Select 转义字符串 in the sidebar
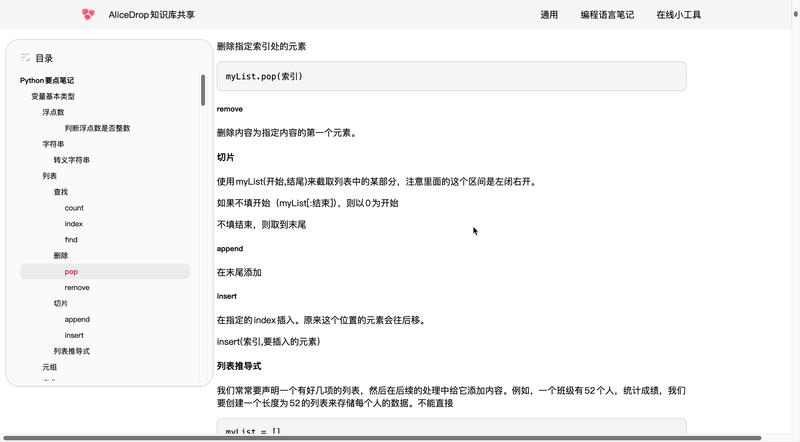Image resolution: width=800 pixels, height=442 pixels. click(71, 160)
